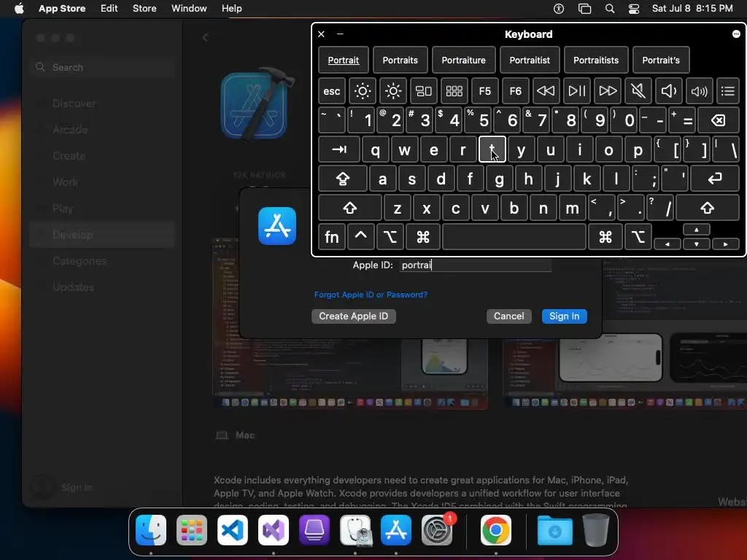
Task: Toggle the left command key
Action: pyautogui.click(x=422, y=237)
